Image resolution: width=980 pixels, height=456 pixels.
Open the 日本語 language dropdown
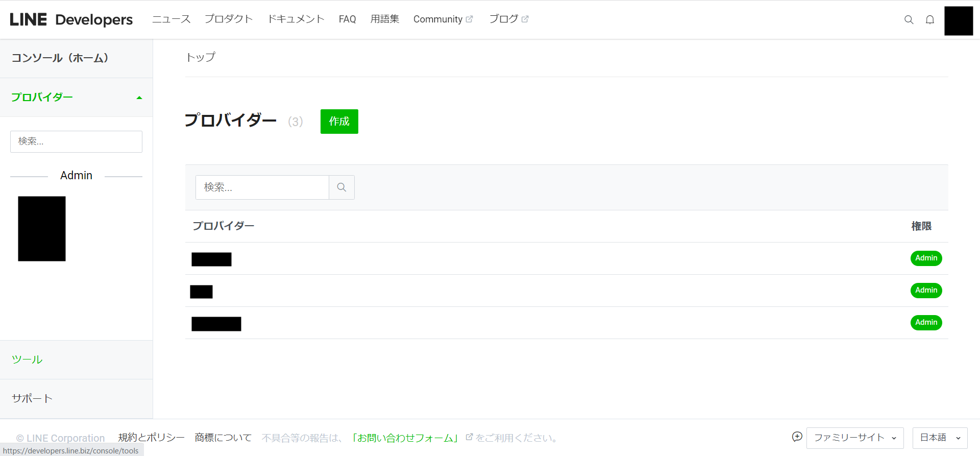tap(940, 438)
